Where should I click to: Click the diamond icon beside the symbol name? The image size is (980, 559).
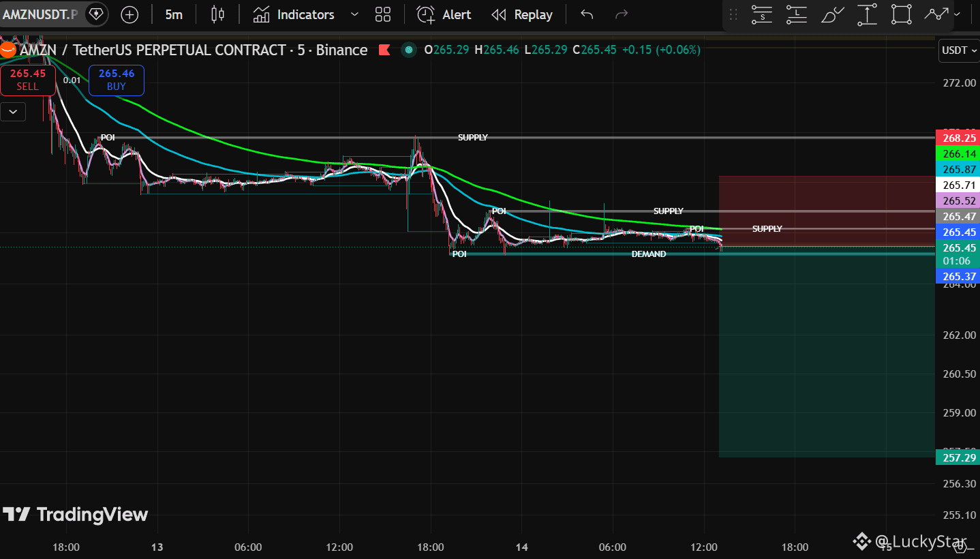96,14
